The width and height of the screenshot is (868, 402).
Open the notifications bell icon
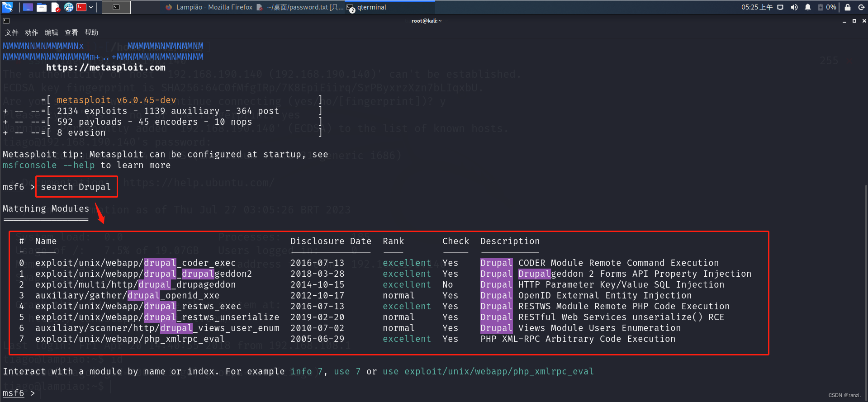[x=808, y=7]
